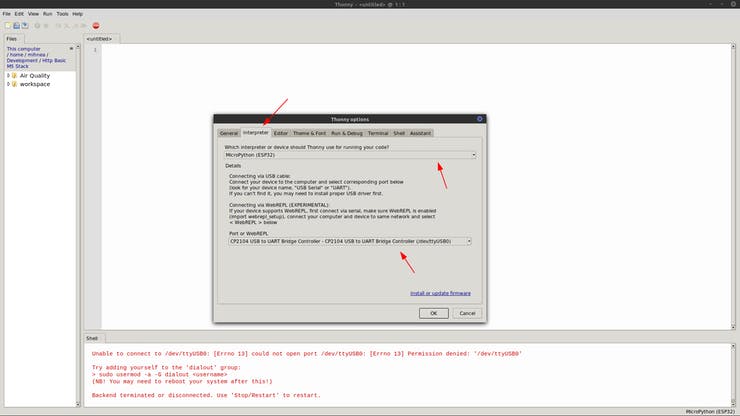Open the Port or WebREPL dropdown
Screen dimensions: 740x416
tap(350, 241)
